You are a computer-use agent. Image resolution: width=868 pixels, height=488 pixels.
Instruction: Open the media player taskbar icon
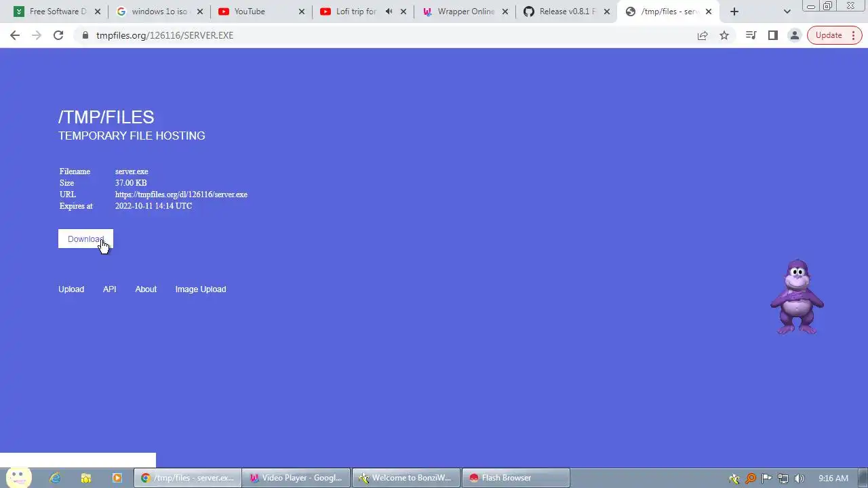(x=117, y=478)
